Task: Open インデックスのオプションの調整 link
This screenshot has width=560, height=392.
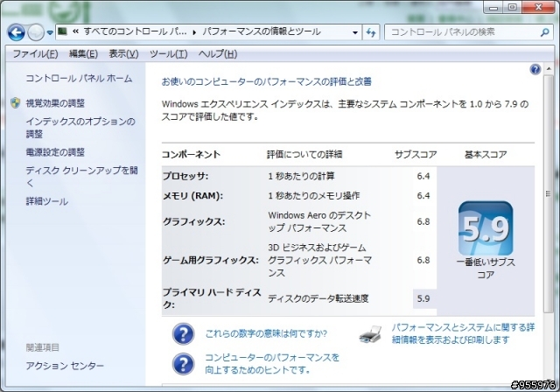Action: click(x=80, y=128)
